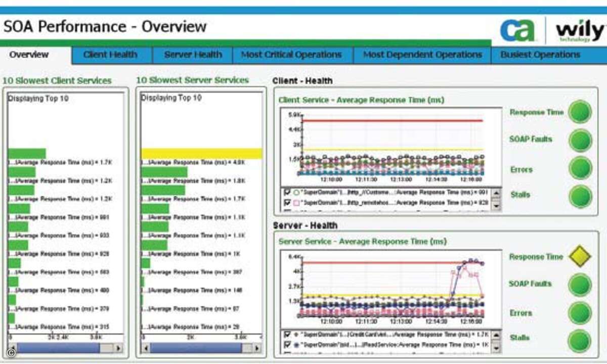Open the CA logo in header
Screen dimensions: 607x364
[x=517, y=31]
